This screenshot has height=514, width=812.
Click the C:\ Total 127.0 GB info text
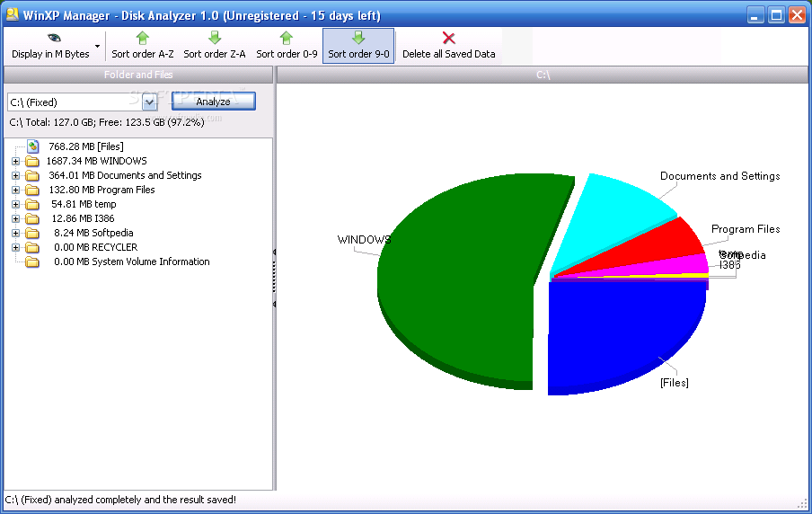tap(107, 123)
